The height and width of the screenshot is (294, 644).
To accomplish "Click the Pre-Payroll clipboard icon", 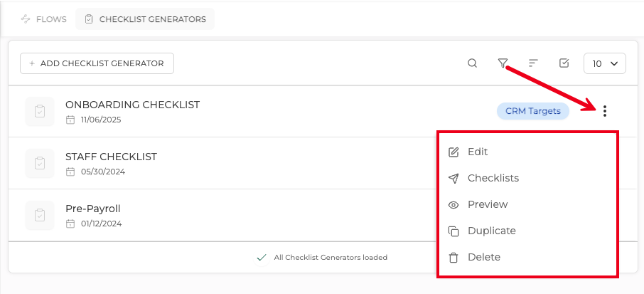I will click(x=40, y=216).
